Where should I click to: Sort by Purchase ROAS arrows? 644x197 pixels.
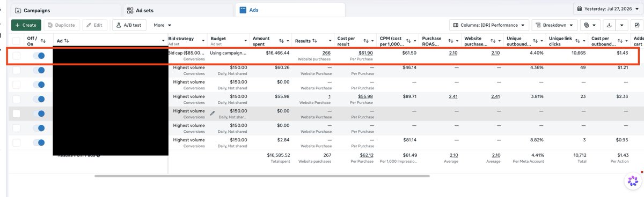click(x=451, y=41)
